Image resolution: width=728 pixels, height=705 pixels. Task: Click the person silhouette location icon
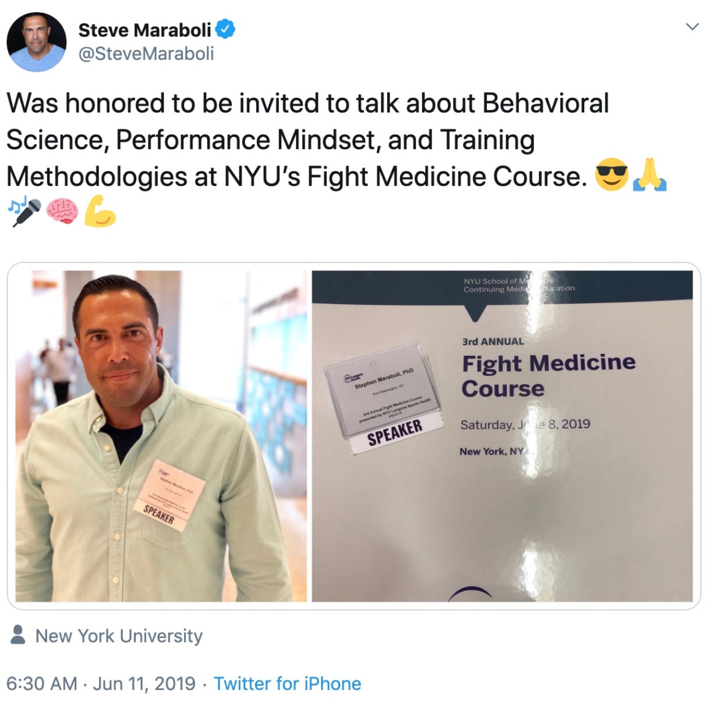click(x=19, y=636)
